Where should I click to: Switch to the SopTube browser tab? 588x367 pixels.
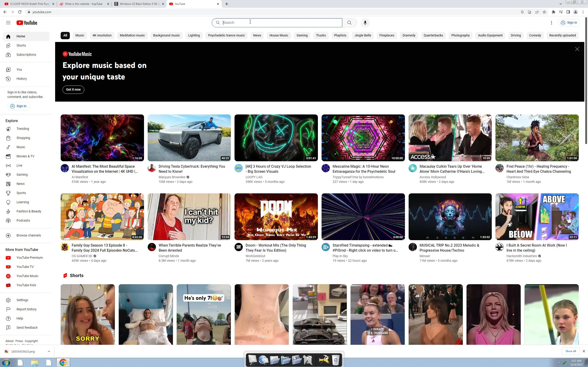click(83, 4)
